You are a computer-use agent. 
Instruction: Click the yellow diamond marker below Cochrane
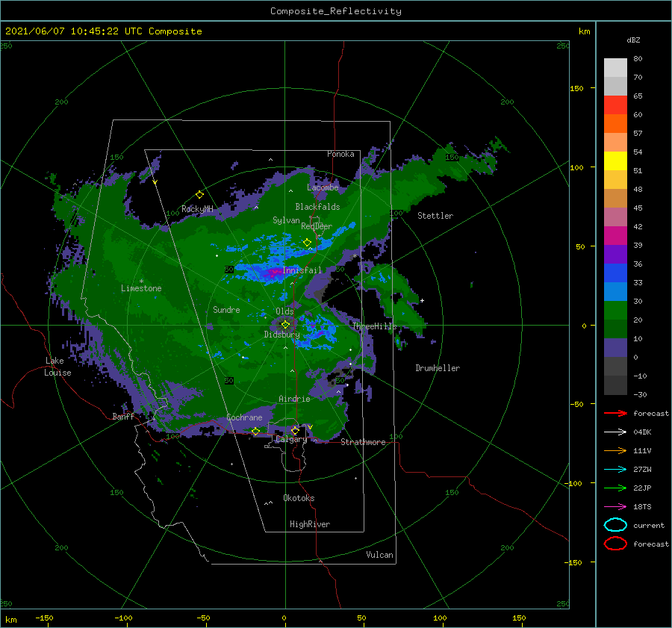[255, 431]
